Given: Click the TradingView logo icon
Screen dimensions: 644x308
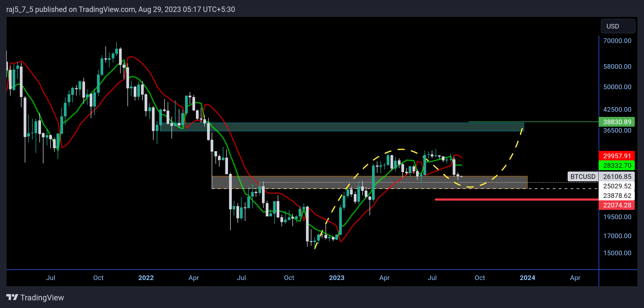Looking at the screenshot, I should (x=12, y=297).
